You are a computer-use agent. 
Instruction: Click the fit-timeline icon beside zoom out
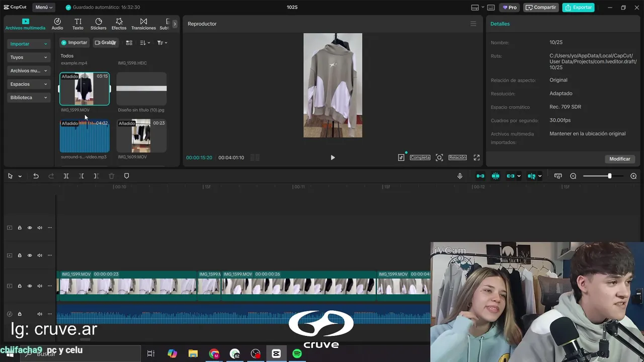(x=558, y=176)
